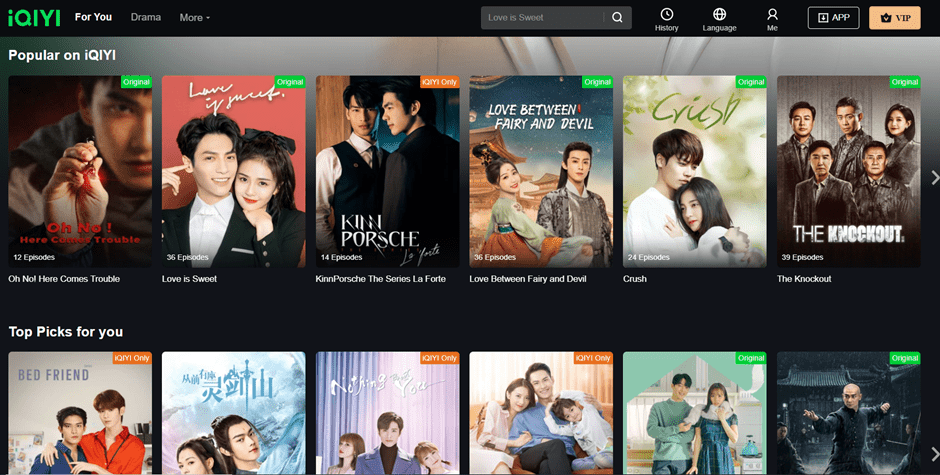Open the Nothing But You poster
The image size is (940, 475).
point(387,413)
